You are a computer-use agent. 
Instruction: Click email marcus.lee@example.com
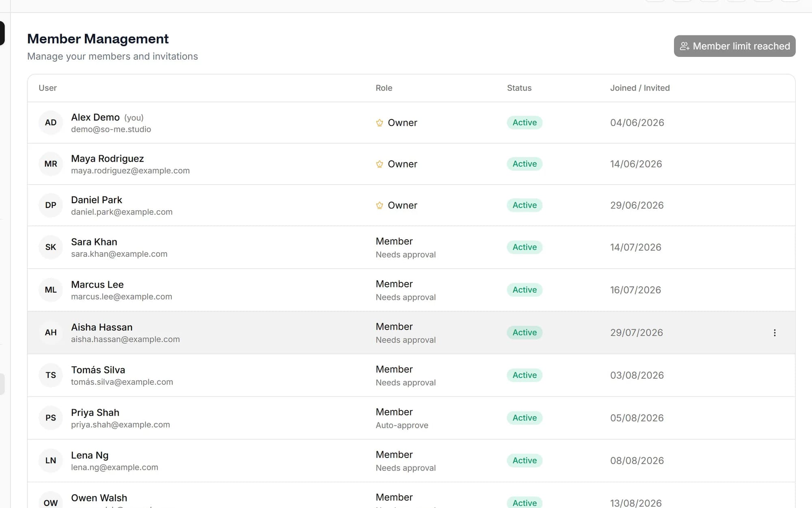tap(121, 297)
